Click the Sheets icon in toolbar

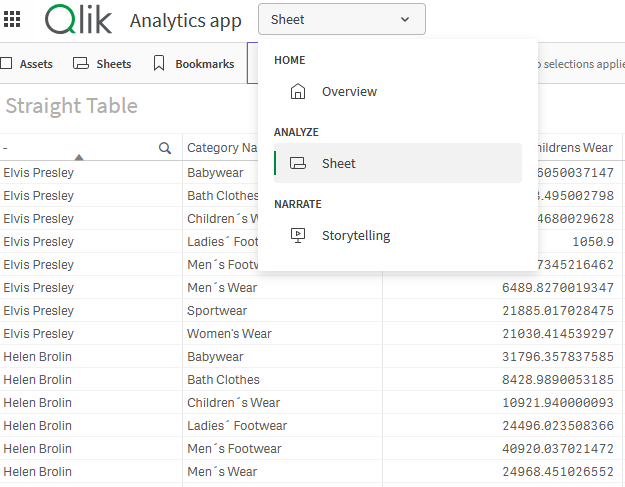[x=81, y=63]
